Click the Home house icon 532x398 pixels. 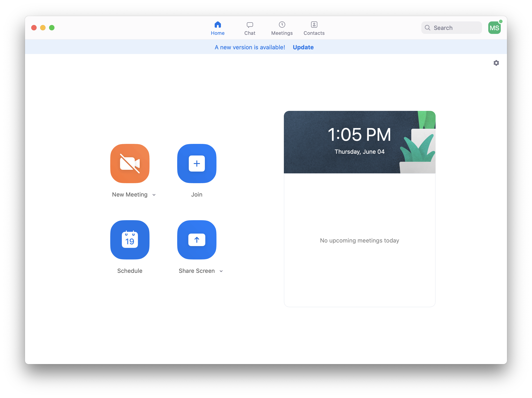217,25
